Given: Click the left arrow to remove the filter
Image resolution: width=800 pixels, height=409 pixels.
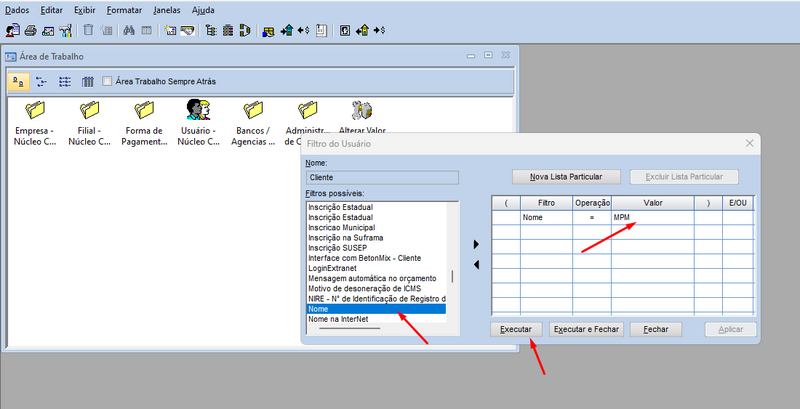Looking at the screenshot, I should pyautogui.click(x=476, y=265).
